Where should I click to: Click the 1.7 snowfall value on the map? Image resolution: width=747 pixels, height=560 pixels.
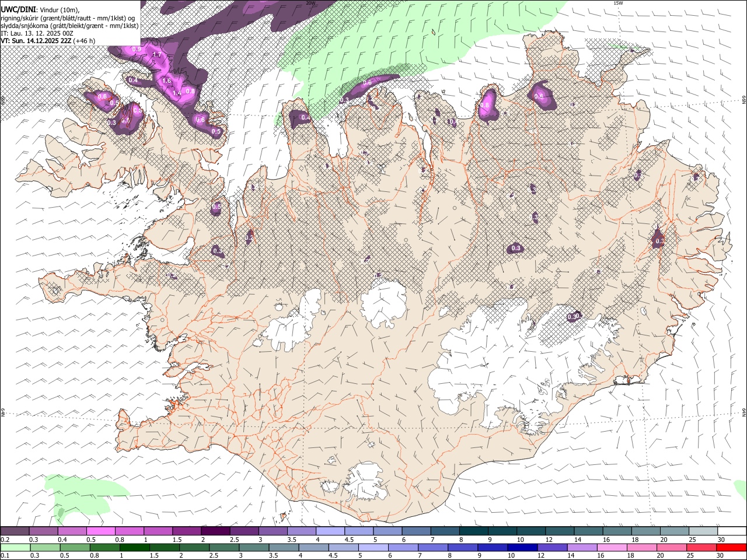pyautogui.click(x=156, y=54)
